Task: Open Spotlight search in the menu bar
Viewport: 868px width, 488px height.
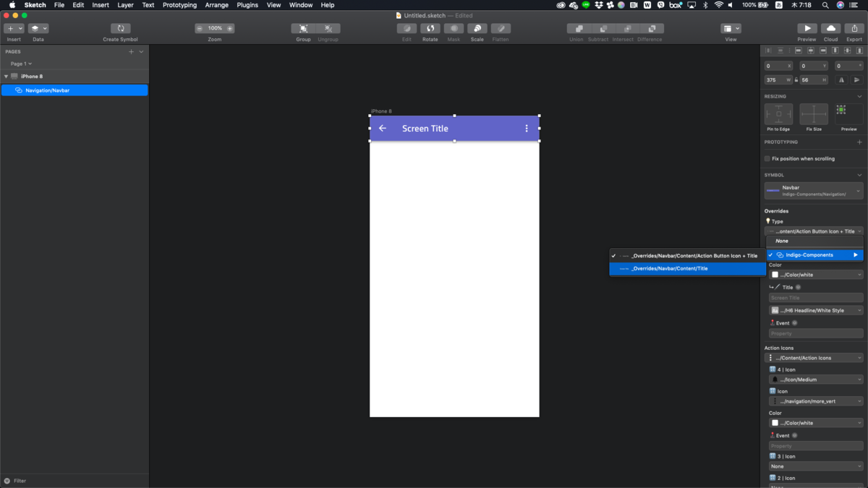Action: (x=826, y=5)
